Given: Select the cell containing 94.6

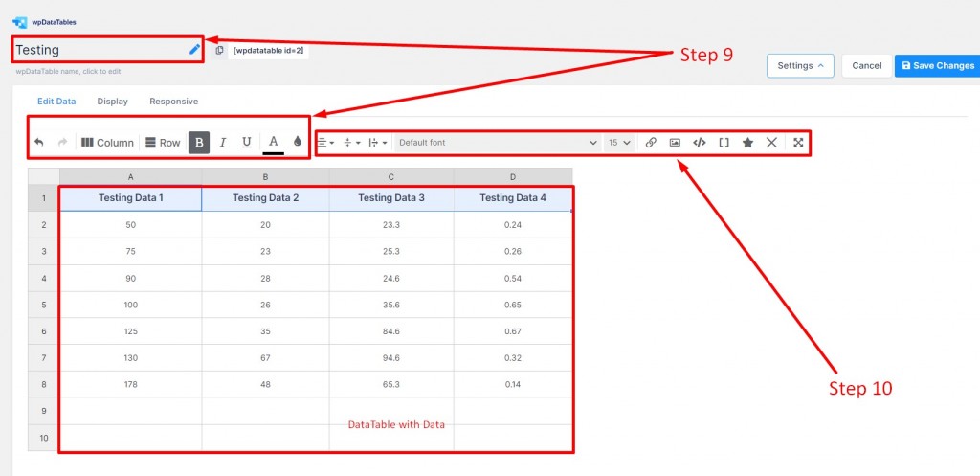Looking at the screenshot, I should pyautogui.click(x=391, y=358).
